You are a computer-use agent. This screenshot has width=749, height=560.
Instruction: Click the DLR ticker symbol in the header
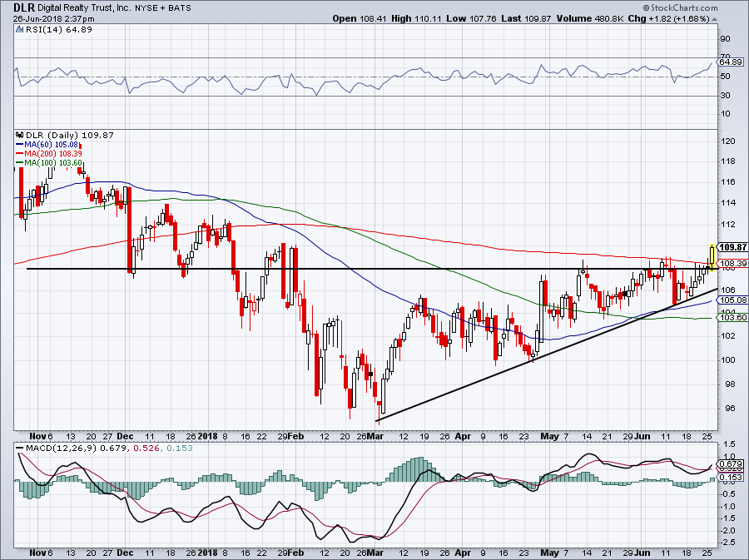(x=24, y=7)
